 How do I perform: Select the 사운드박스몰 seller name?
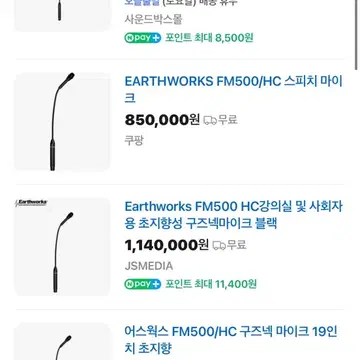[153, 19]
